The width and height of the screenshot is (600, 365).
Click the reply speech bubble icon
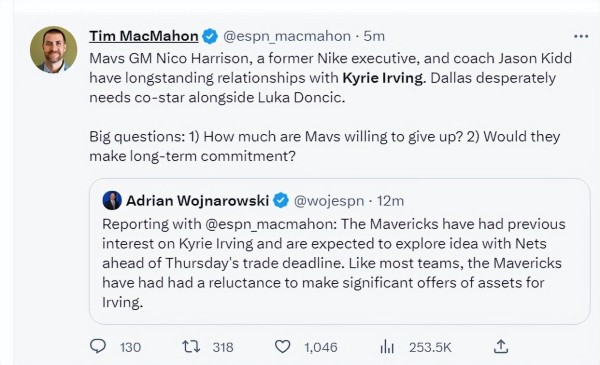click(98, 346)
